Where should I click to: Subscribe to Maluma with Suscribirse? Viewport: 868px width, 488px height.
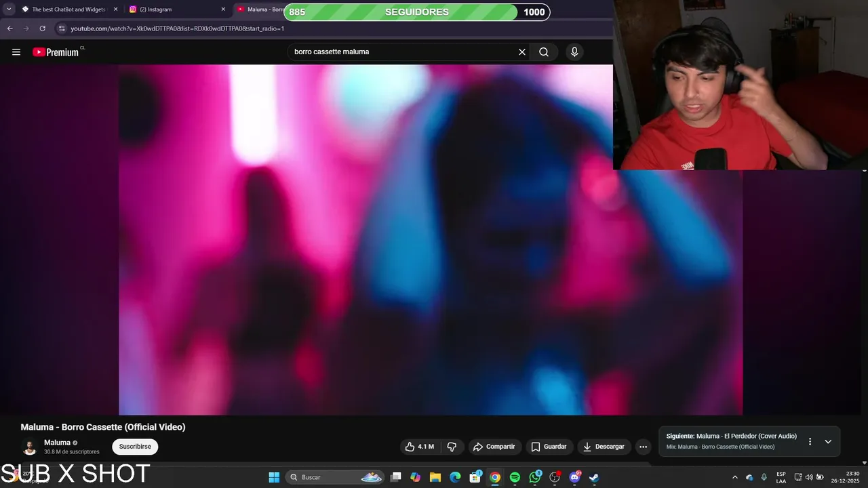coord(135,447)
